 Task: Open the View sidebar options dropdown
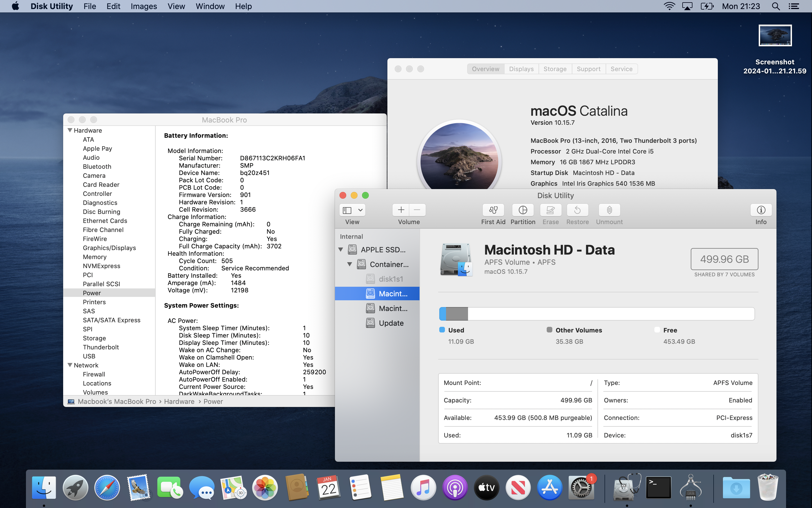tap(352, 210)
